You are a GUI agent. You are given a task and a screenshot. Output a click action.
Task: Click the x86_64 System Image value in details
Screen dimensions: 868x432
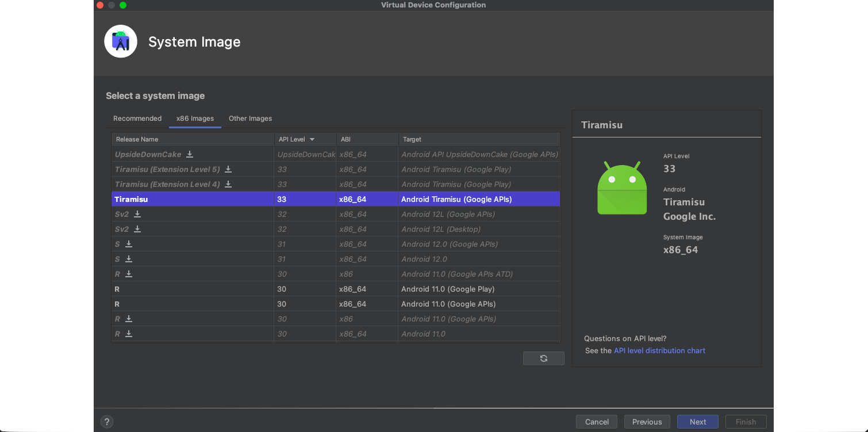(681, 250)
